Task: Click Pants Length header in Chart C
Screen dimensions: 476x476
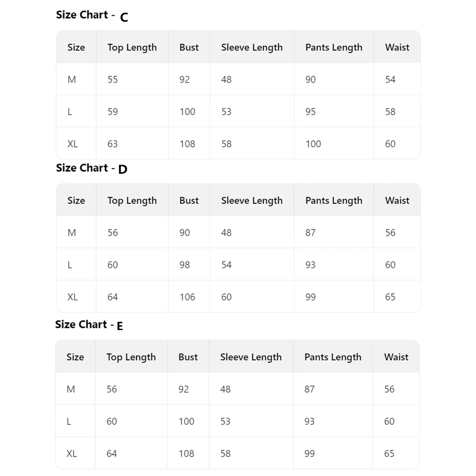Action: coord(334,47)
